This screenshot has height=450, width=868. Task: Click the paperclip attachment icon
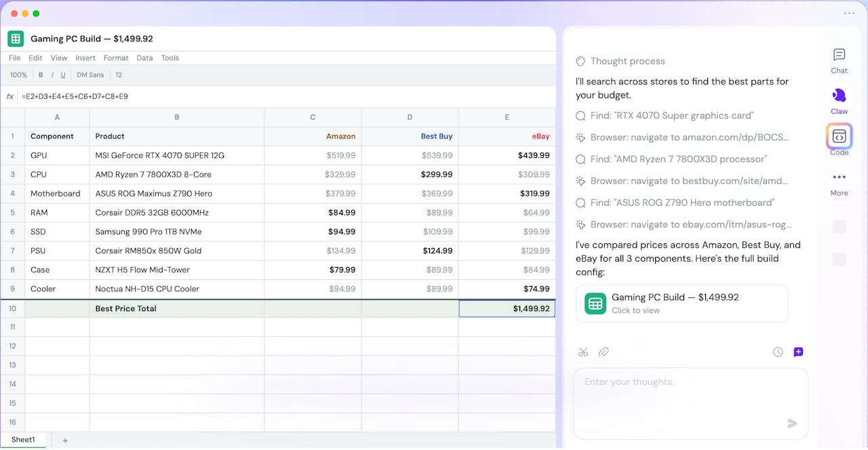tap(604, 352)
